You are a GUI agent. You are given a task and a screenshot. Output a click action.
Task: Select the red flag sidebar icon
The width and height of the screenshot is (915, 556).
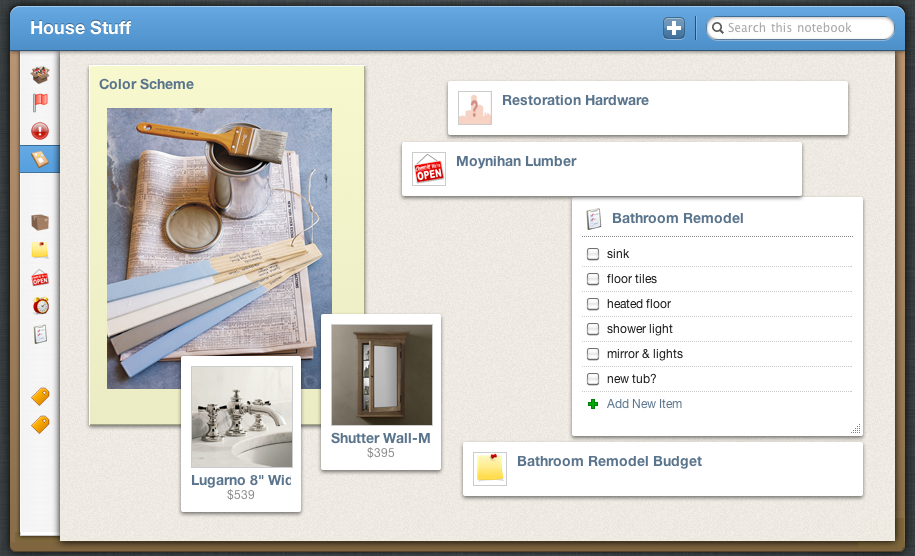pyautogui.click(x=40, y=103)
